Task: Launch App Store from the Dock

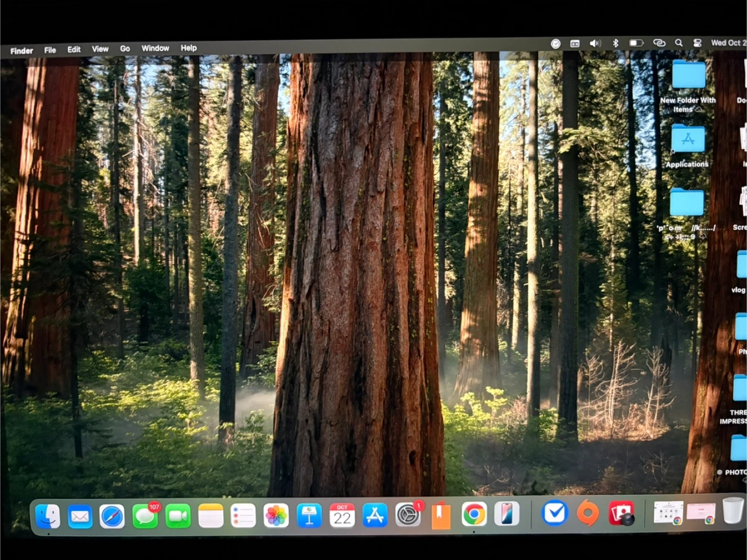Action: pos(375,515)
